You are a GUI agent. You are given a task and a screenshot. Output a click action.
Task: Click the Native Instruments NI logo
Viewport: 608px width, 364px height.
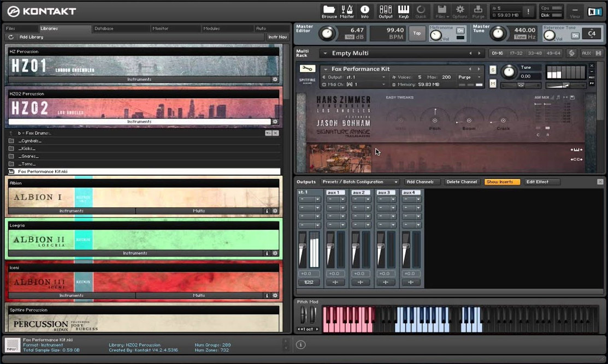tap(594, 11)
